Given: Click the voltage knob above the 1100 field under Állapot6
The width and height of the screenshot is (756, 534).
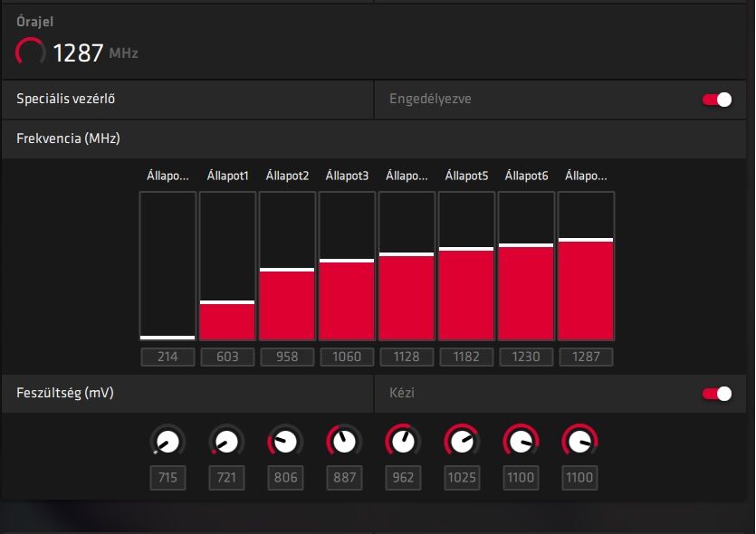Looking at the screenshot, I should pos(521,441).
